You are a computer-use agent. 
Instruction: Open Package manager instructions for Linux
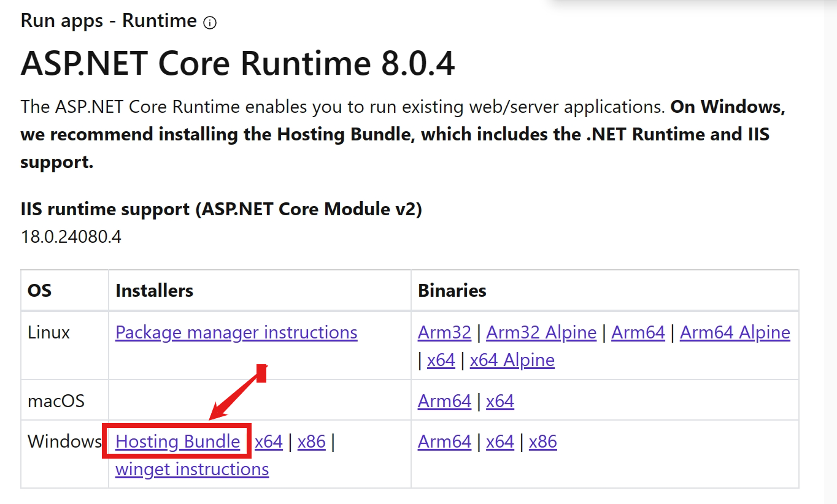tap(236, 332)
